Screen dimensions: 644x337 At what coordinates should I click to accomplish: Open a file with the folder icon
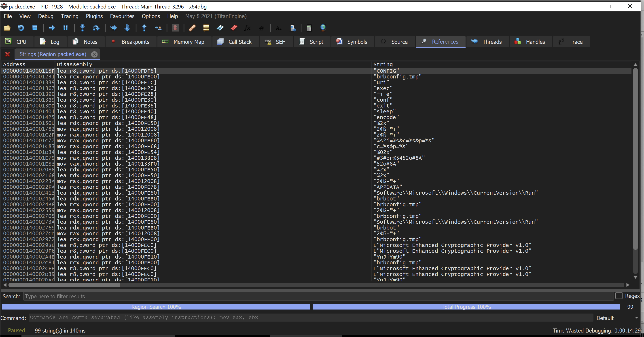click(7, 28)
